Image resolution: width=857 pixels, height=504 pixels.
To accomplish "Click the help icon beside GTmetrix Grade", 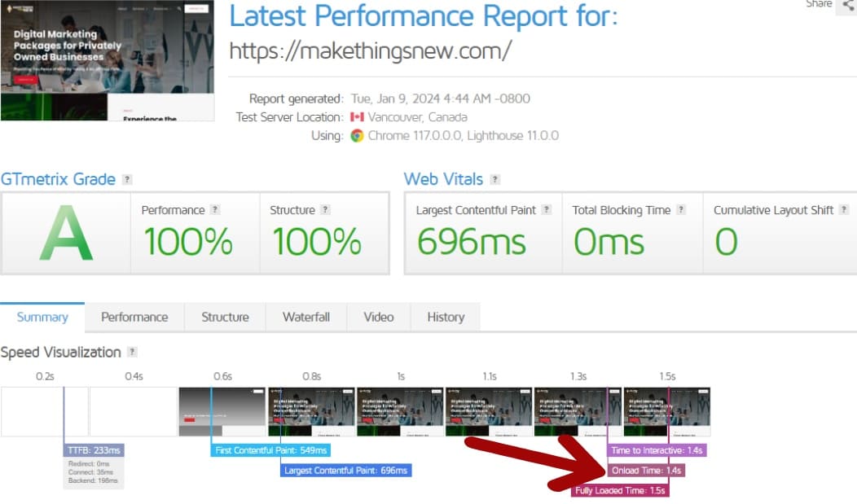I will tap(127, 179).
